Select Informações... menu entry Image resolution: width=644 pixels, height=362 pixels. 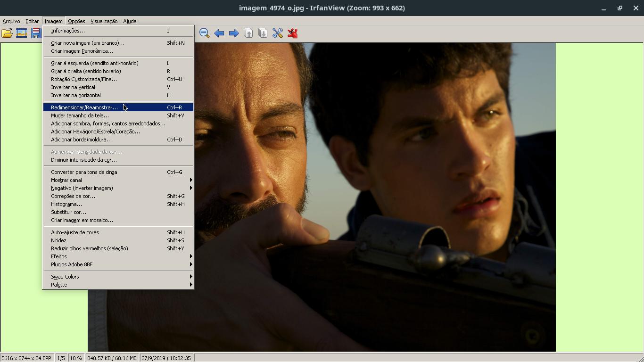point(118,31)
